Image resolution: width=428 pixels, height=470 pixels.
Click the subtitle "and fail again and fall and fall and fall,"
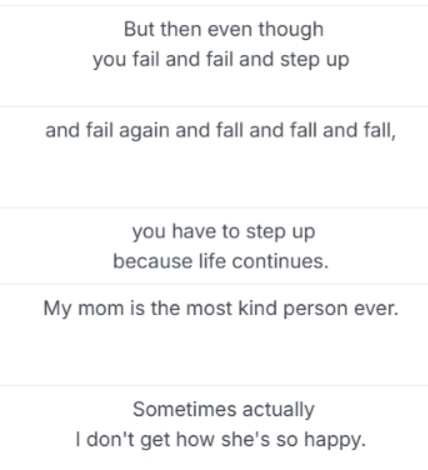click(x=220, y=130)
